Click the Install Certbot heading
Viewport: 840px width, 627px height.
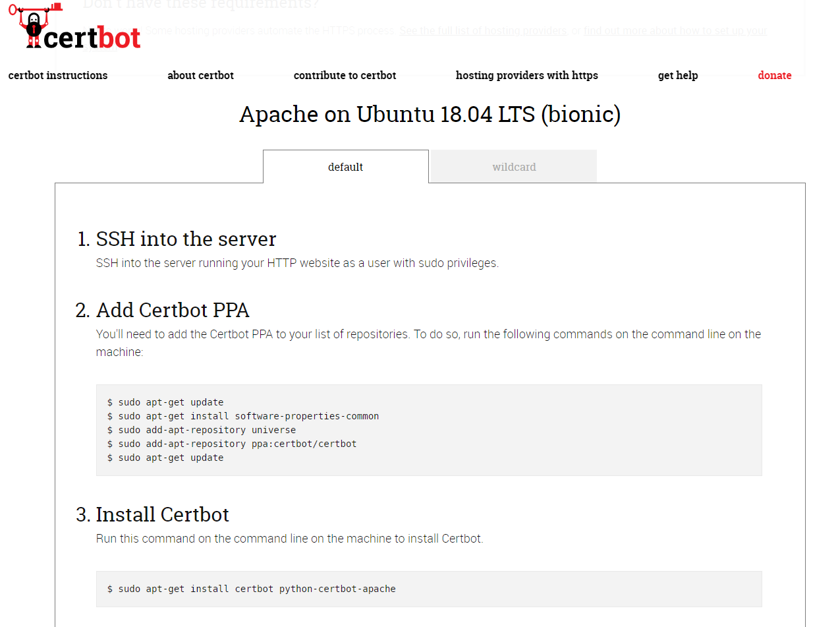(163, 514)
